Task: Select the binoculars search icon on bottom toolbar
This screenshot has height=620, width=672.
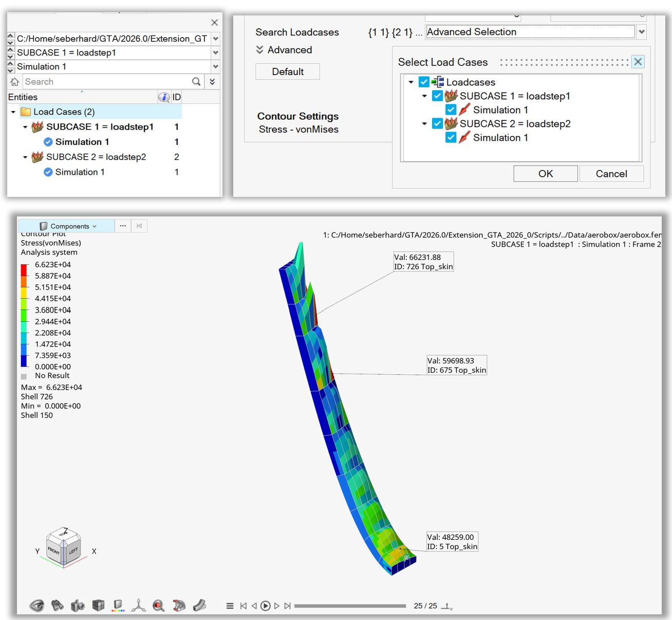Action: coord(58,605)
